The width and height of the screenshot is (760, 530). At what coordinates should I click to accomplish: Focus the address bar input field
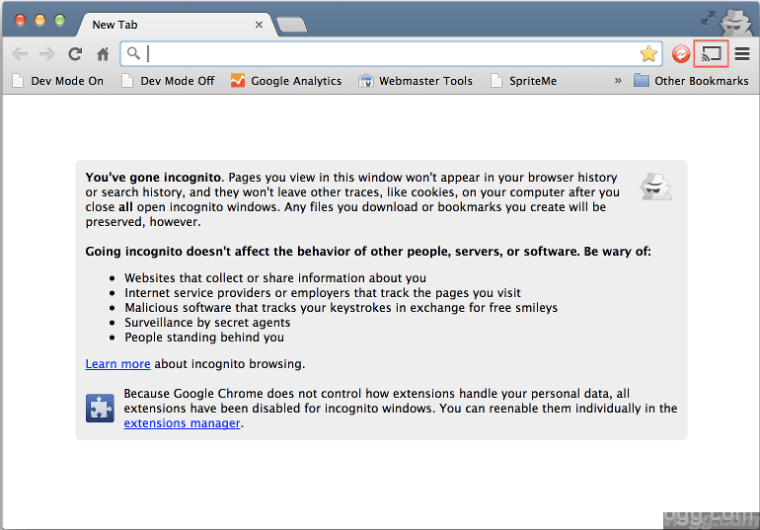tap(390, 53)
